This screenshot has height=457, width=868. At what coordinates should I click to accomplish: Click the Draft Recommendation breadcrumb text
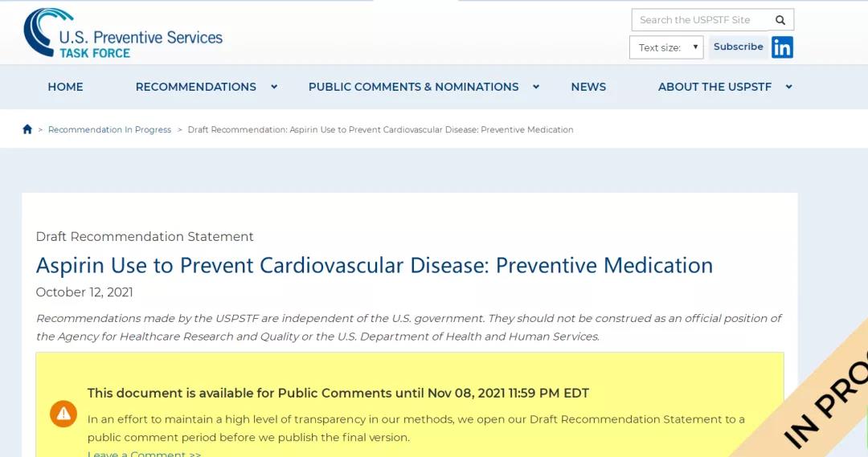380,129
